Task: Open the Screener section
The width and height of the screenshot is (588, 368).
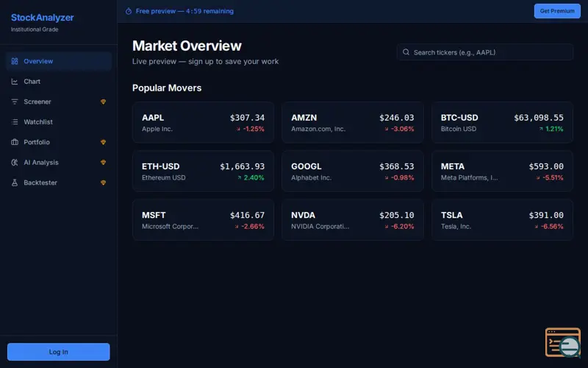Action: tap(59, 102)
